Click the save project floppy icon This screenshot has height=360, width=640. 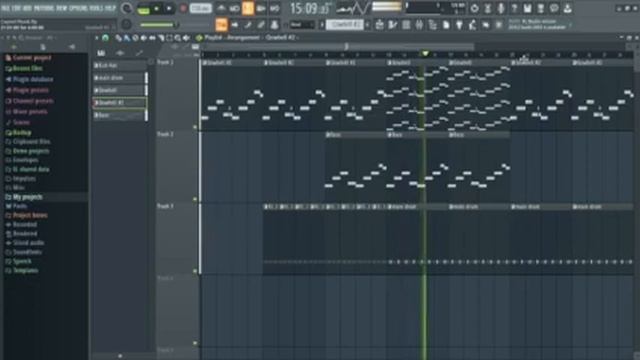(x=527, y=8)
